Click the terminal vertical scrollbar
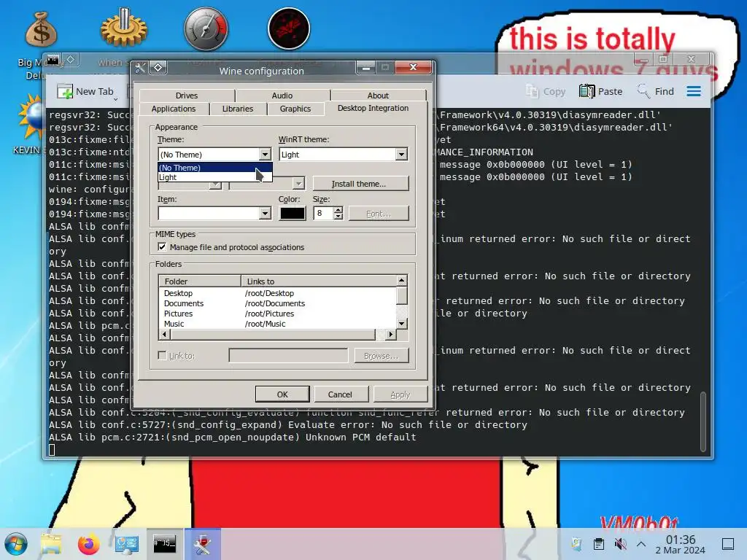The width and height of the screenshot is (747, 560). coord(703,421)
